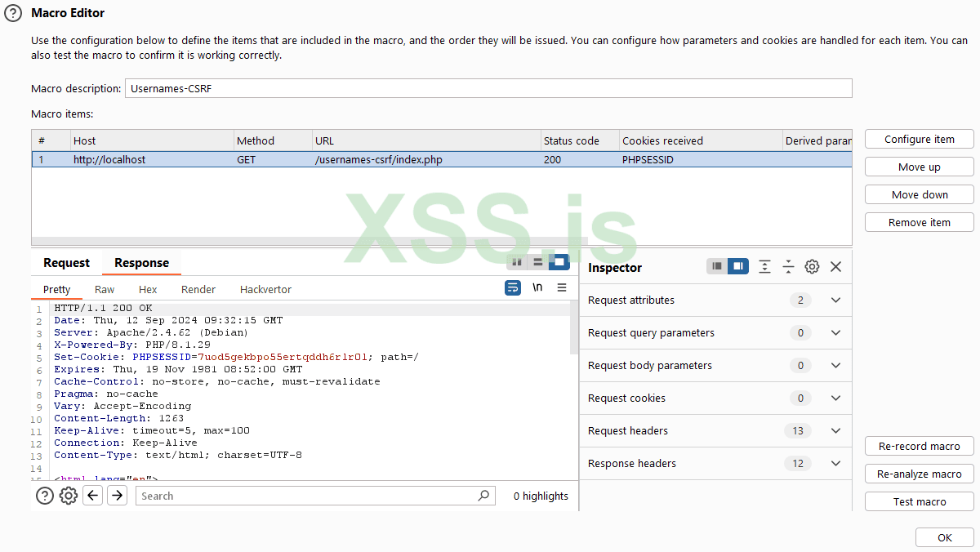980x552 pixels.
Task: Click the HTTP/1.1 200 OK line
Action: [x=103, y=308]
